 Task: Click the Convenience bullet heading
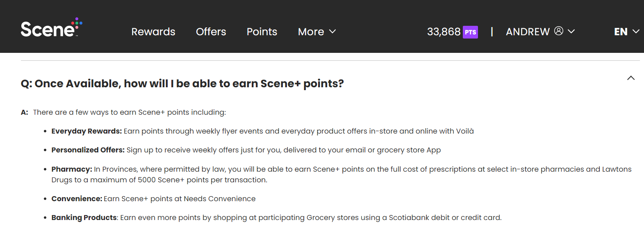pos(77,199)
